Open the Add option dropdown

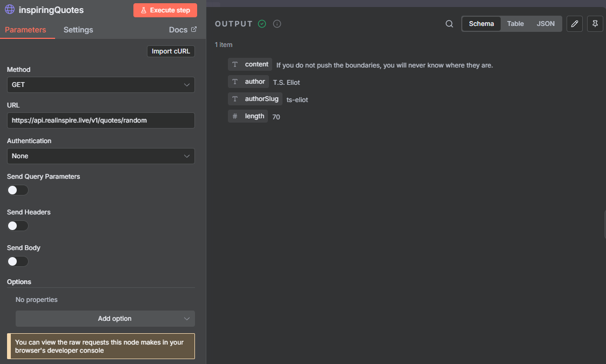(x=105, y=319)
